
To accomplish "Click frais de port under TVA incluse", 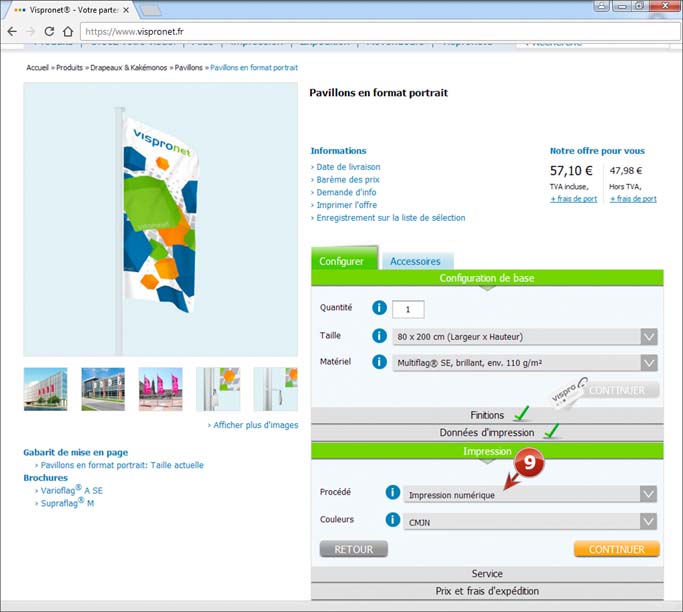I will point(574,199).
